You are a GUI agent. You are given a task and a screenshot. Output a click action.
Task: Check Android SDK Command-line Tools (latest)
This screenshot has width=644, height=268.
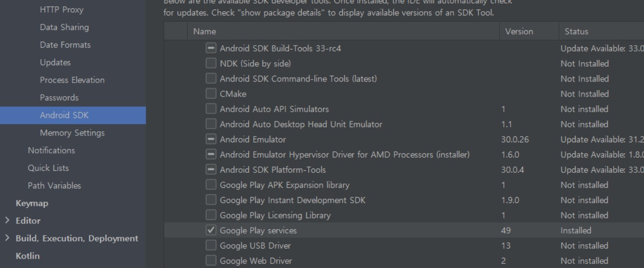coord(211,78)
